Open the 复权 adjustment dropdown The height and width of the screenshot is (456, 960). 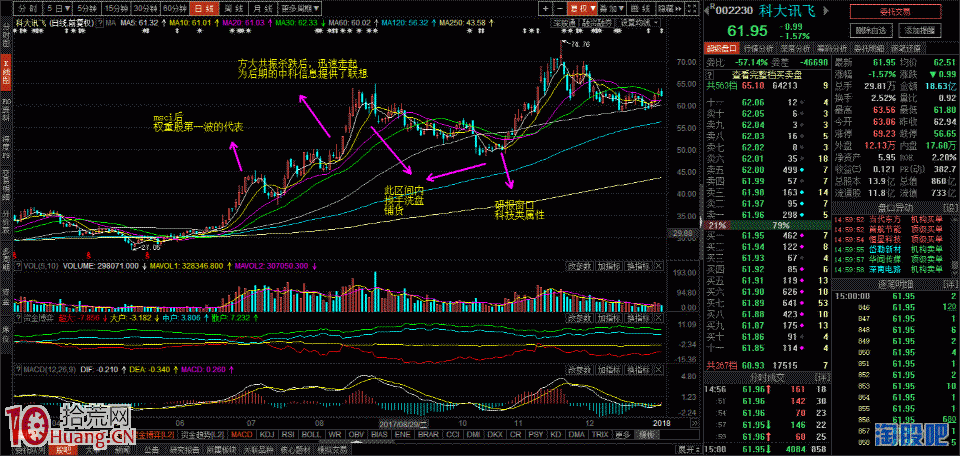point(581,9)
